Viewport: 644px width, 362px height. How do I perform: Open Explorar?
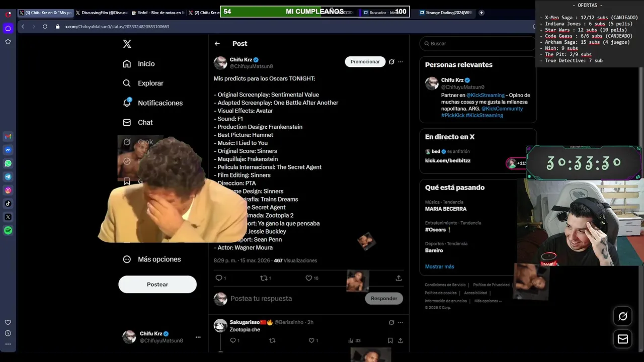[143, 83]
